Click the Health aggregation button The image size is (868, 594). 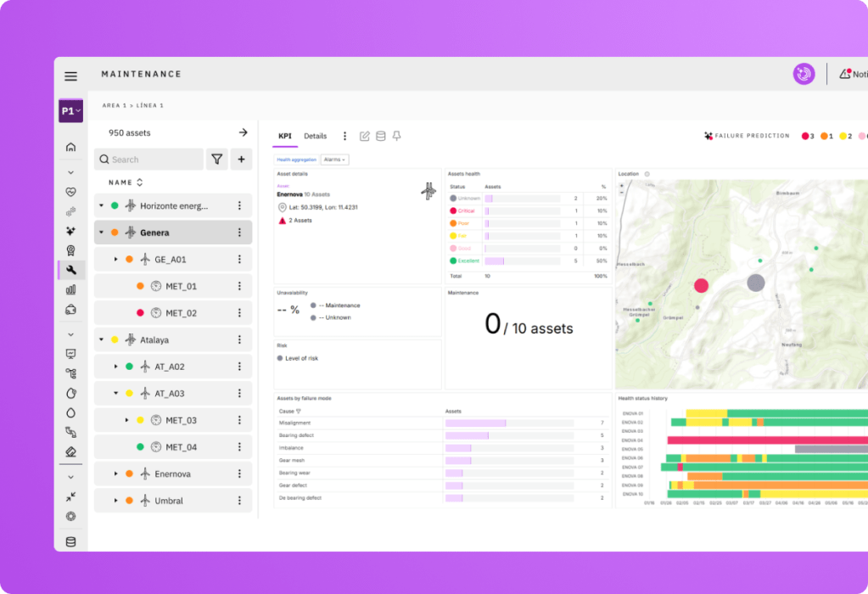click(296, 160)
